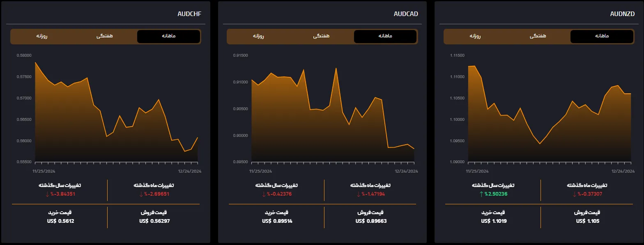This screenshot has height=245, width=644.
Task: Switch AUDCHF chart to روزانه (daily)
Action: [42, 36]
